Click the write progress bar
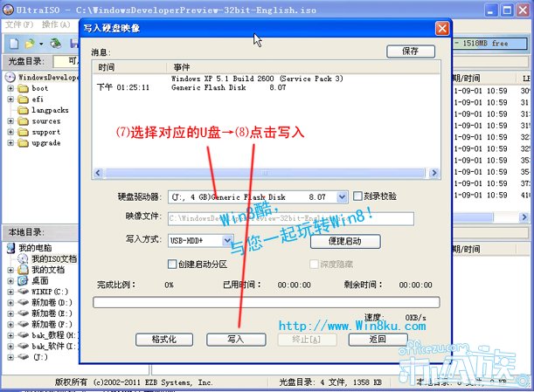The image size is (534, 392). click(x=266, y=302)
